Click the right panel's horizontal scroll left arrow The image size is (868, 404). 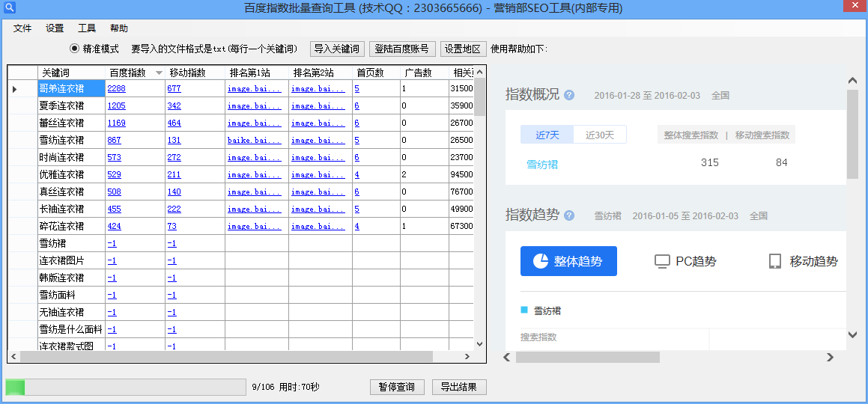[507, 358]
